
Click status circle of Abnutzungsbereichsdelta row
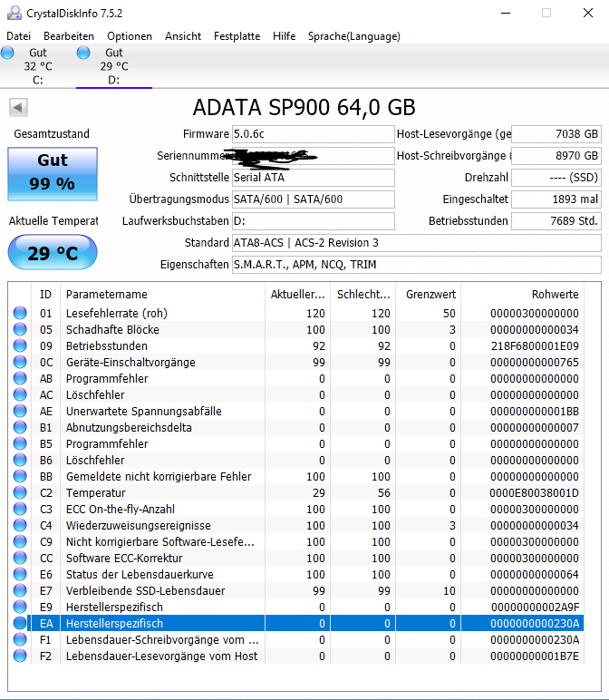[x=20, y=427]
